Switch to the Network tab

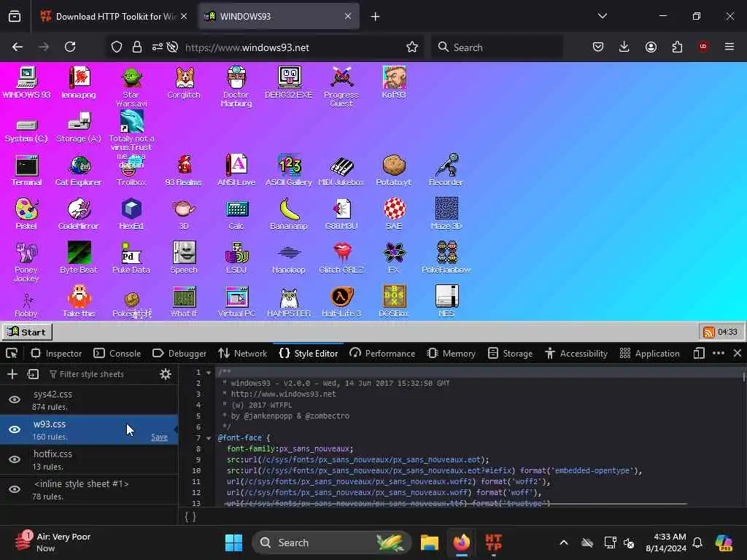coord(243,354)
